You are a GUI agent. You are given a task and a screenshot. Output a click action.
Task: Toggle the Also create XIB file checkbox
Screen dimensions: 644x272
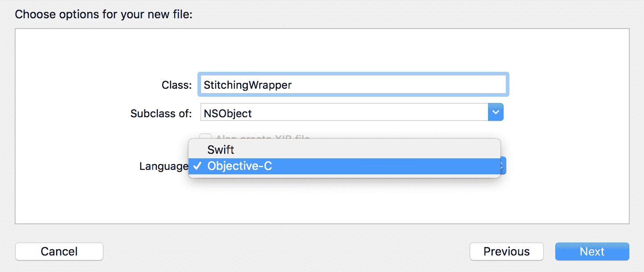pos(205,136)
